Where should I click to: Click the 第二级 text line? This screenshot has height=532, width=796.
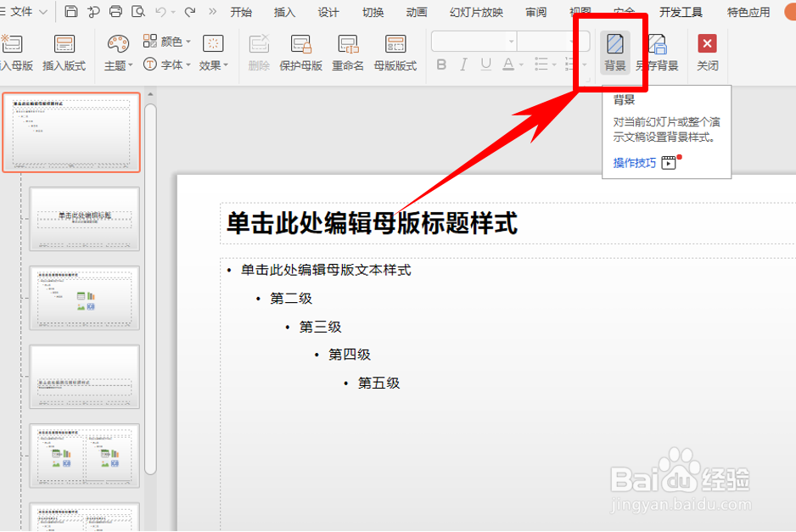291,299
